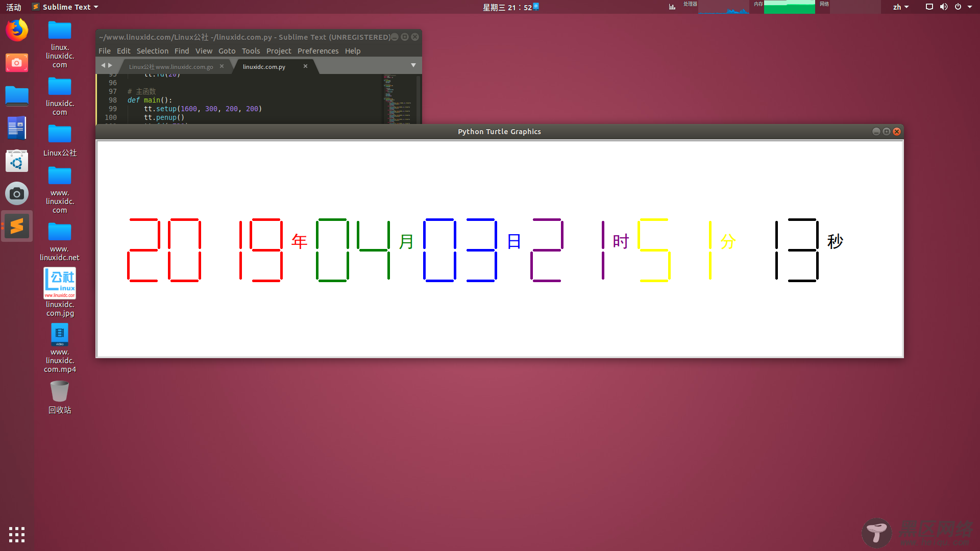The width and height of the screenshot is (980, 551).
Task: Open Ubuntu Software from the dock
Action: coord(17,161)
